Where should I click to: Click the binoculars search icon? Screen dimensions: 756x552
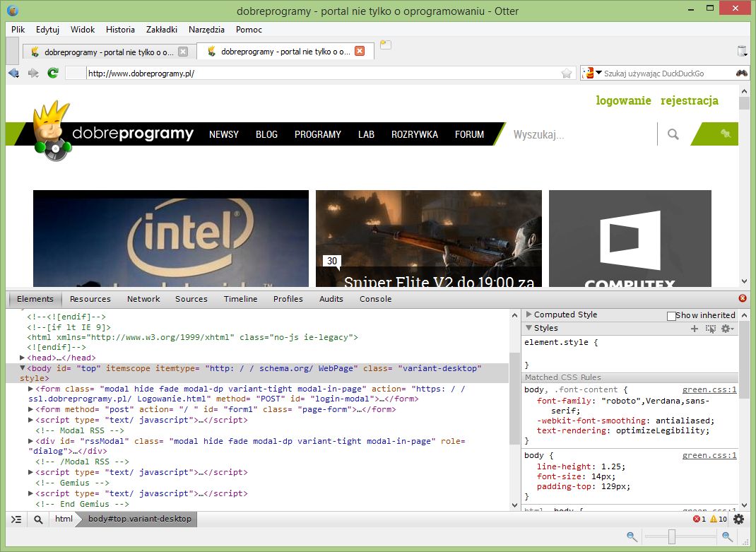tap(741, 73)
